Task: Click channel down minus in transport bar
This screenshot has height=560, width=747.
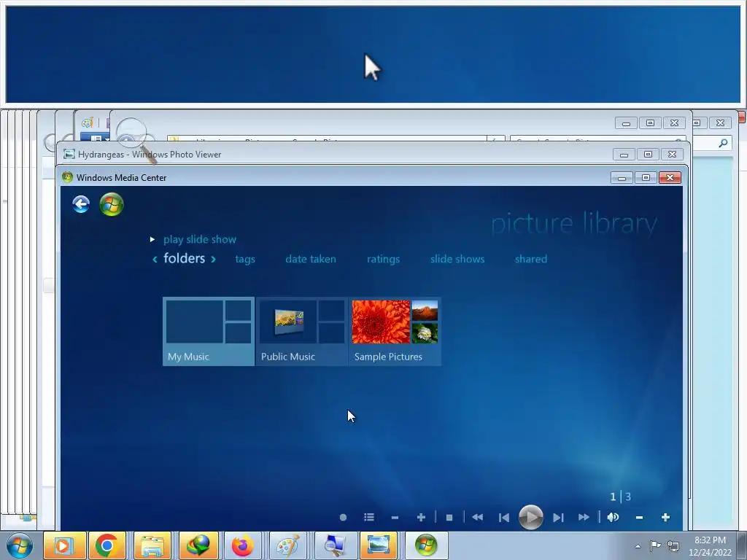Action: (395, 517)
